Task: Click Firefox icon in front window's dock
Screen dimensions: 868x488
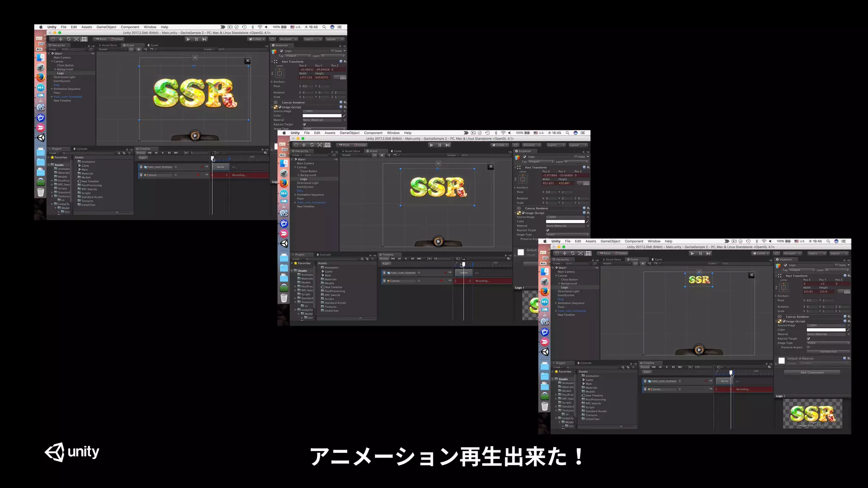Action: click(545, 291)
